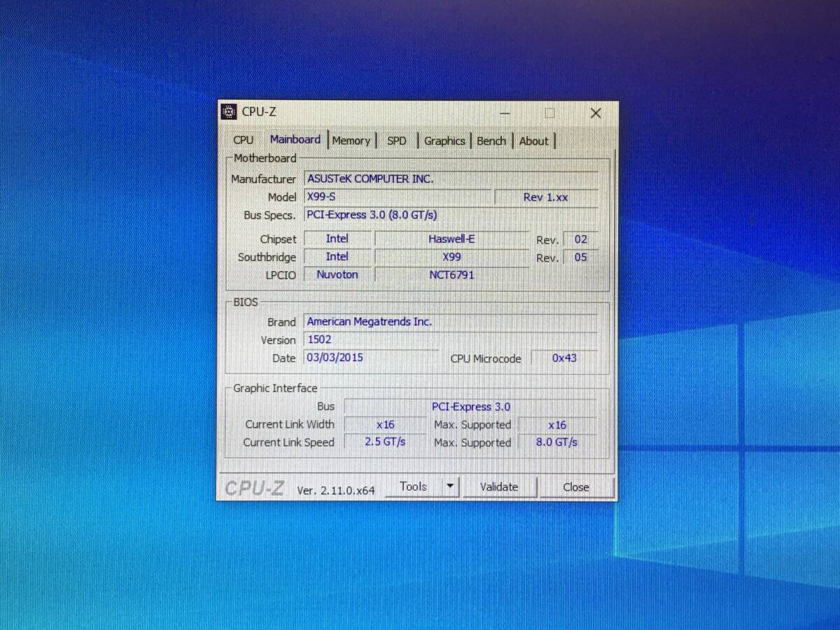This screenshot has height=630, width=840.
Task: Select the Nuvoton LPCIO value
Action: [x=337, y=274]
